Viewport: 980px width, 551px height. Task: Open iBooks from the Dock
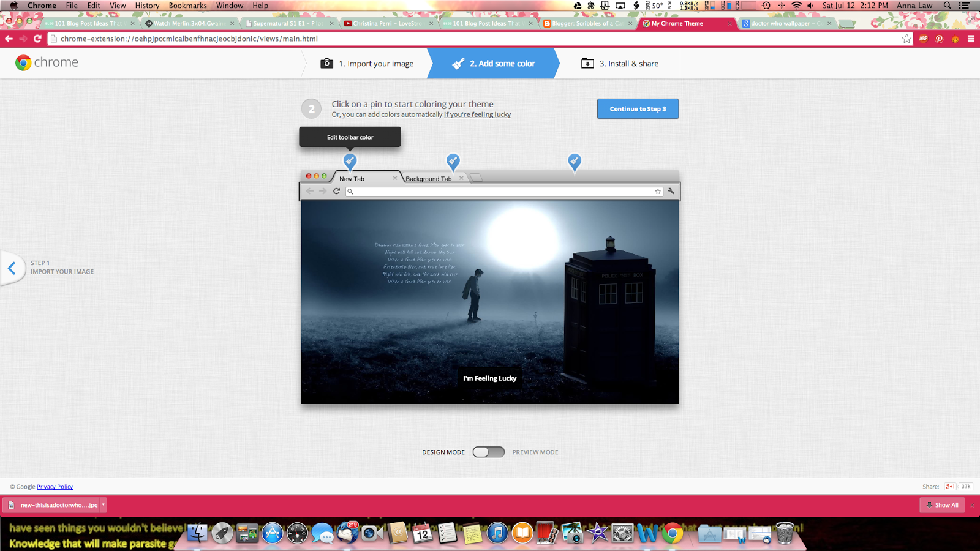tap(522, 533)
